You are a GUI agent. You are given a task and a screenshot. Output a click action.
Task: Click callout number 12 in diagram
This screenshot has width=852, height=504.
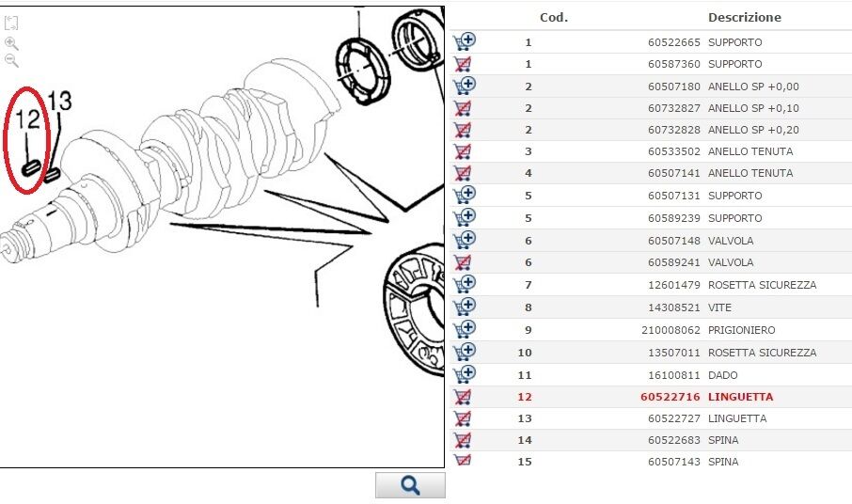coord(27,119)
